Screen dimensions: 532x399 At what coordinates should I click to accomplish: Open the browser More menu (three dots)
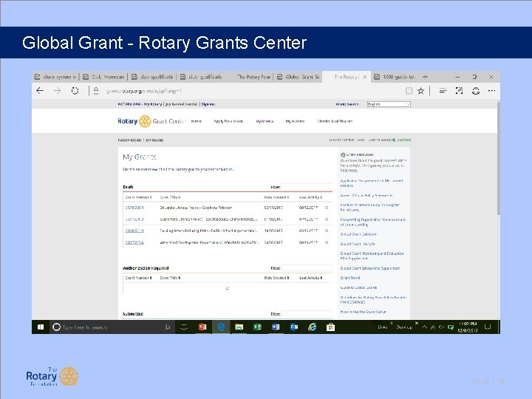(x=491, y=91)
